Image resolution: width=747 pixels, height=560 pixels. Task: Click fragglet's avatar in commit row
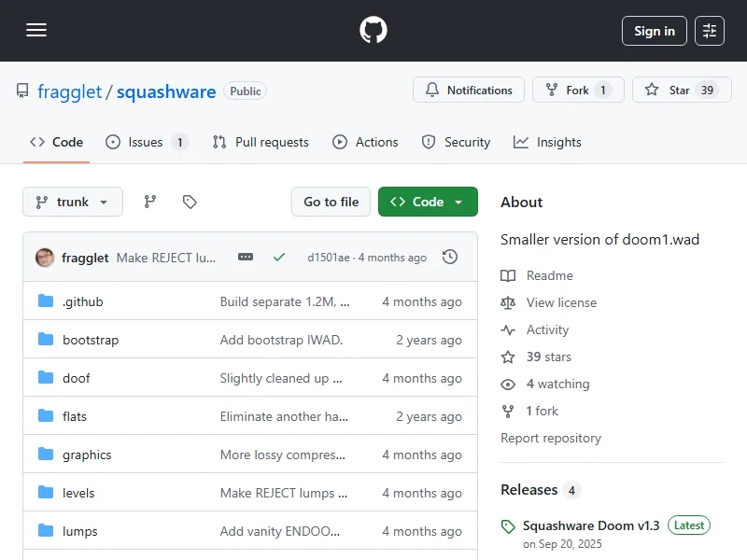45,258
